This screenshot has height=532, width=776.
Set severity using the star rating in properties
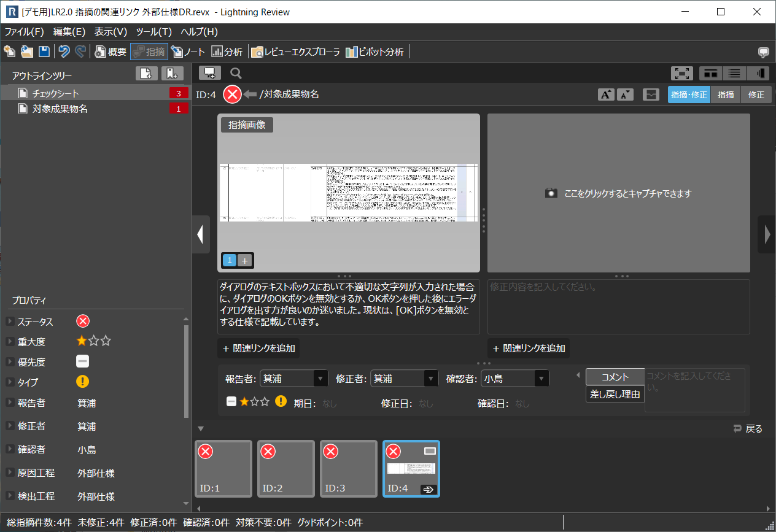93,341
